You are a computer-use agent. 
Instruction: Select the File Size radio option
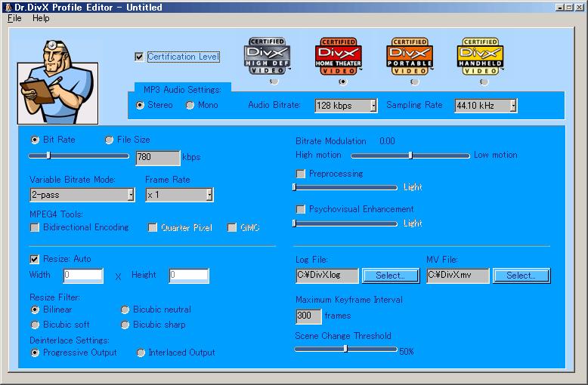pyautogui.click(x=109, y=140)
